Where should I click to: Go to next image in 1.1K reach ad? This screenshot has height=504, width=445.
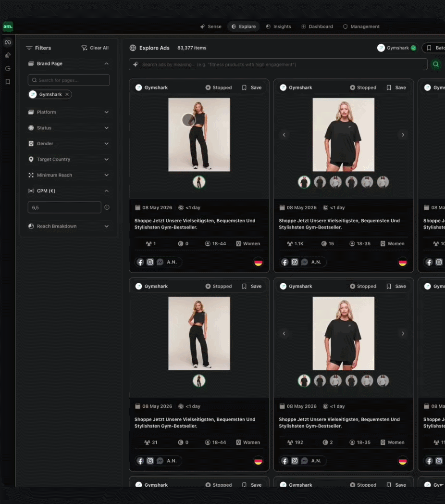pyautogui.click(x=403, y=135)
